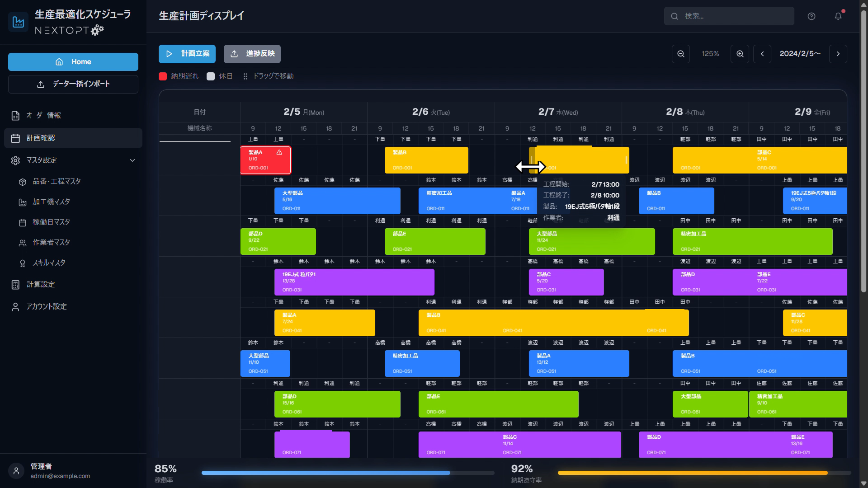This screenshot has height=488, width=868.
Task: Select 計画確認 menu item
Action: click(x=41, y=138)
